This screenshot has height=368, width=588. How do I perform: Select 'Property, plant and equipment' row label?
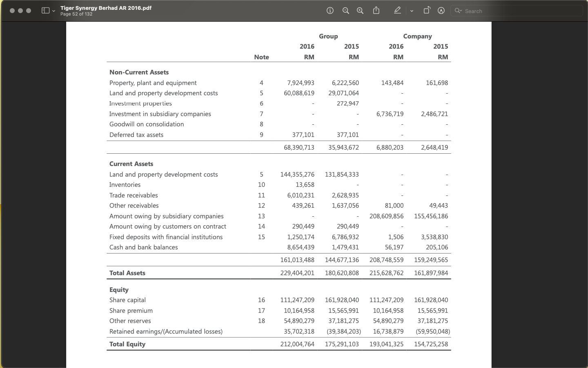click(153, 83)
